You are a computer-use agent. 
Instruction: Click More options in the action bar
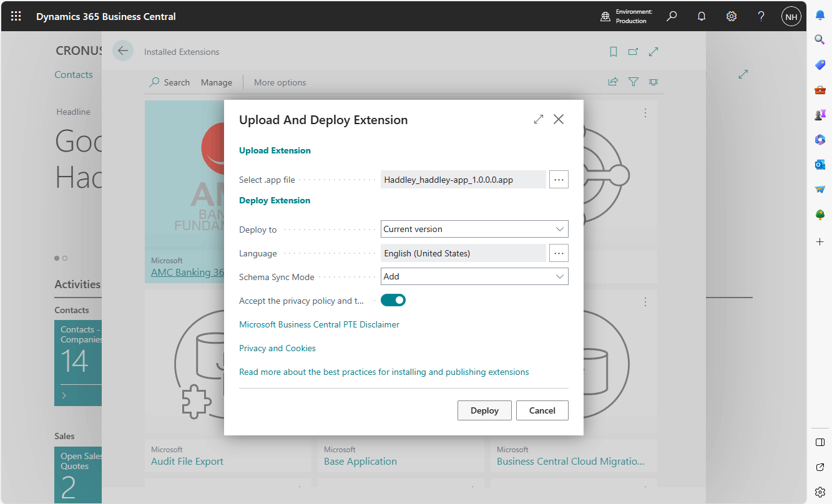point(280,82)
